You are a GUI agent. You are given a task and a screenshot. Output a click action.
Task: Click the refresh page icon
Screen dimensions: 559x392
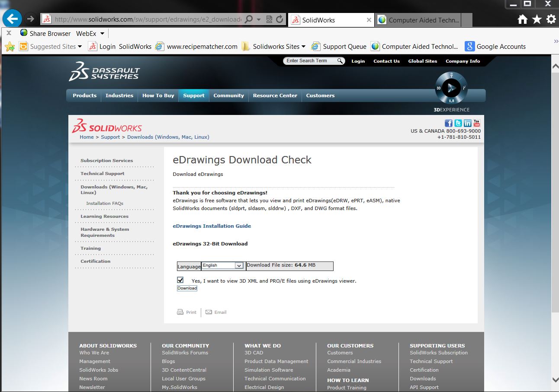279,19
